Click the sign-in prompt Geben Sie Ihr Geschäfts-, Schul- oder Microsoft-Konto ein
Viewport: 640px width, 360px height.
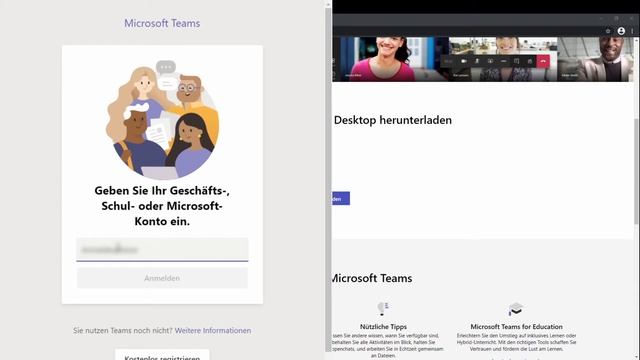pyautogui.click(x=162, y=206)
